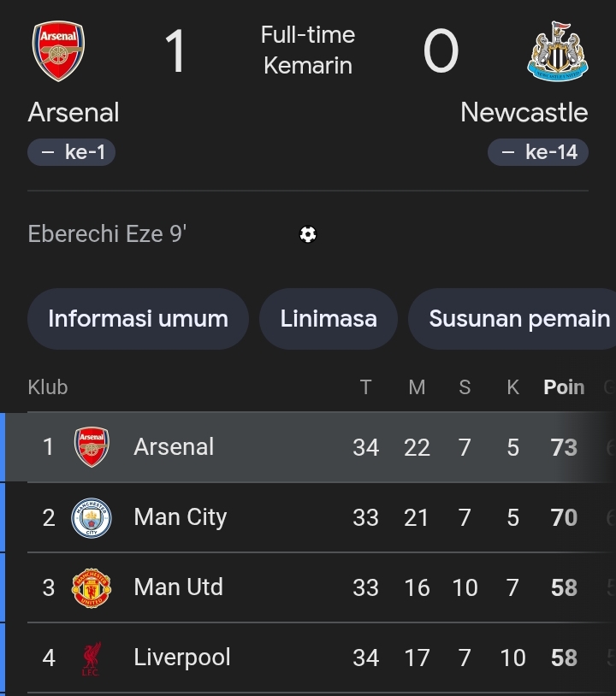
Task: Click the Arsenal crest in match header
Action: (58, 52)
